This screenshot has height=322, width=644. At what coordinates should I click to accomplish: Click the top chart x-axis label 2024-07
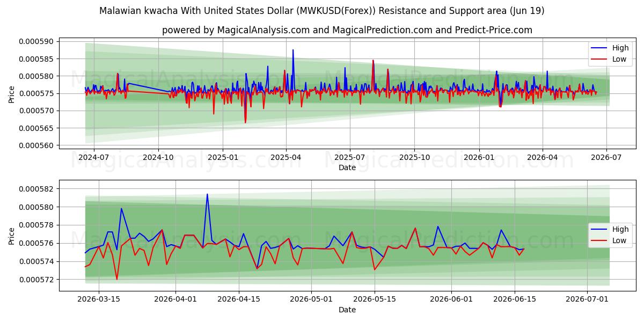pos(94,158)
